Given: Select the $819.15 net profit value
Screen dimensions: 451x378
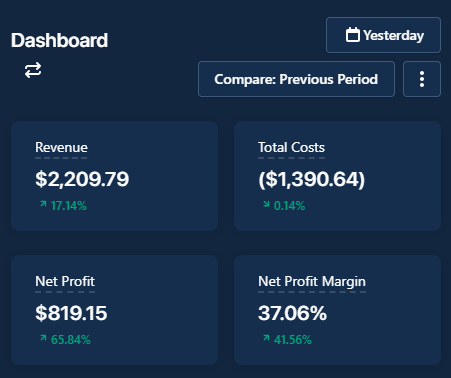Looking at the screenshot, I should point(71,313).
